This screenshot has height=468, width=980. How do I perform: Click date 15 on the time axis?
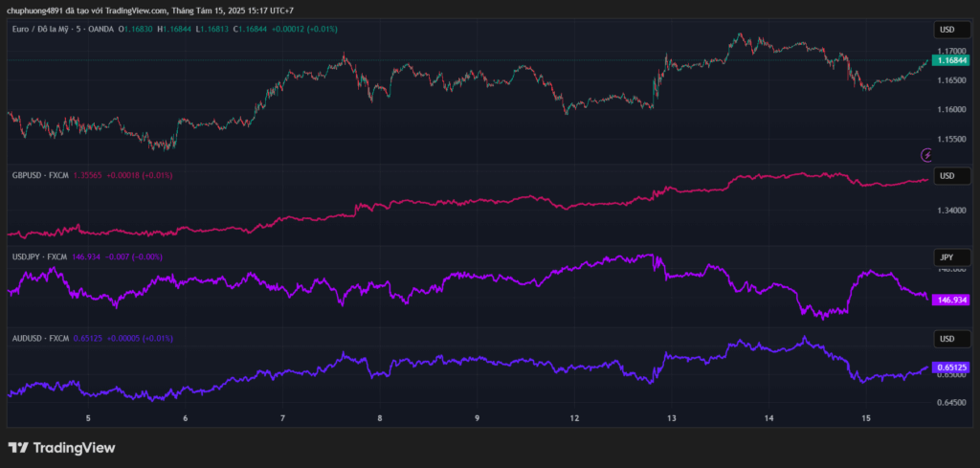[865, 418]
